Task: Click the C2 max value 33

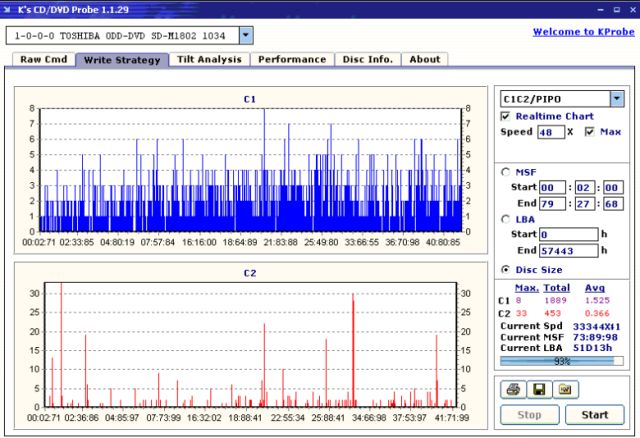Action: 521,313
